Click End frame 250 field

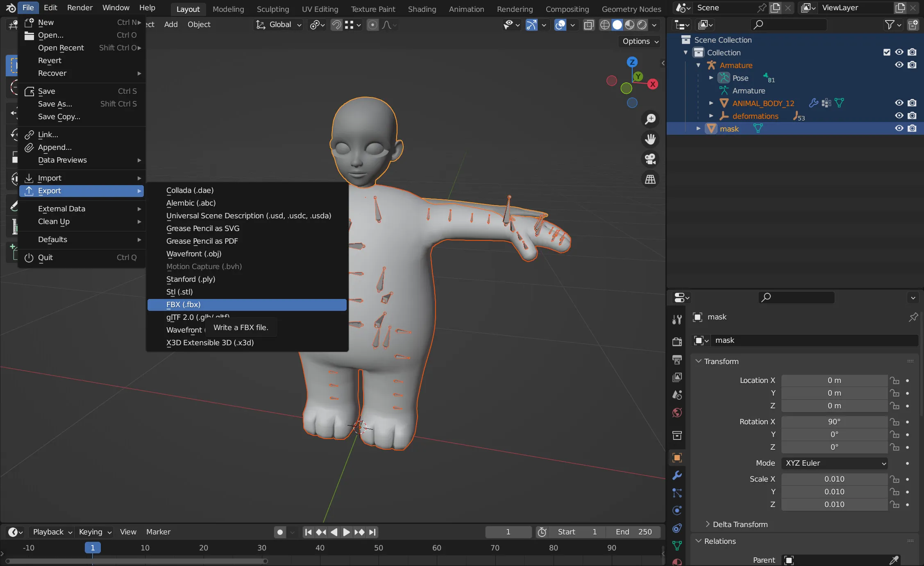tap(633, 532)
